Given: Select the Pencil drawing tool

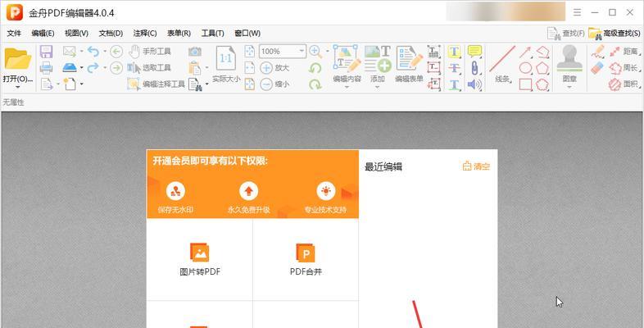Looking at the screenshot, I should pyautogui.click(x=597, y=52).
